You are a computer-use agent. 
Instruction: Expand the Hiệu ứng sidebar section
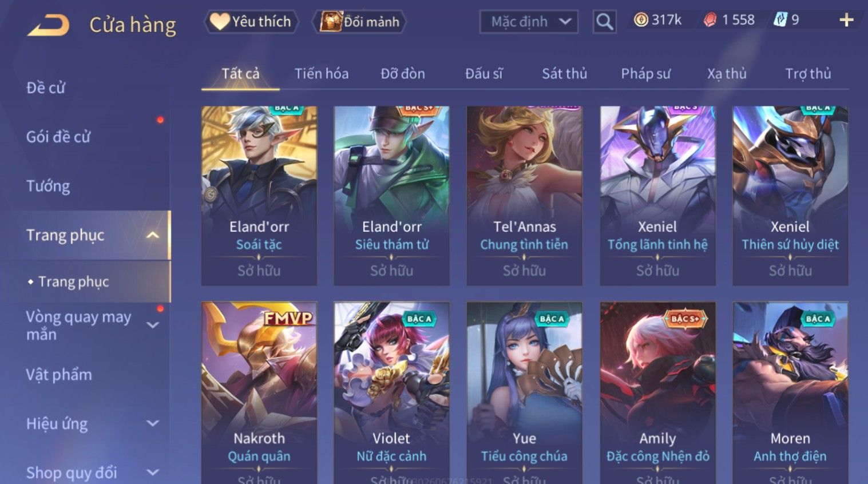click(x=153, y=423)
